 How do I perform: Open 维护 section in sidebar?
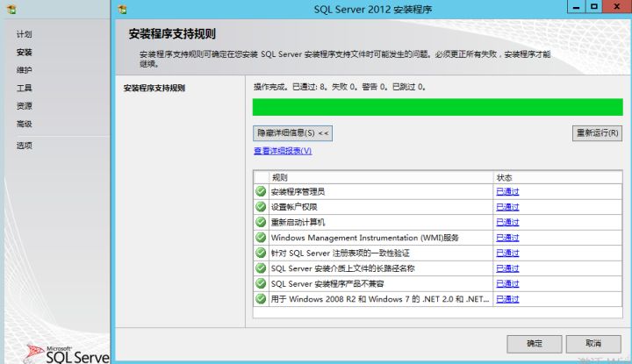25,70
